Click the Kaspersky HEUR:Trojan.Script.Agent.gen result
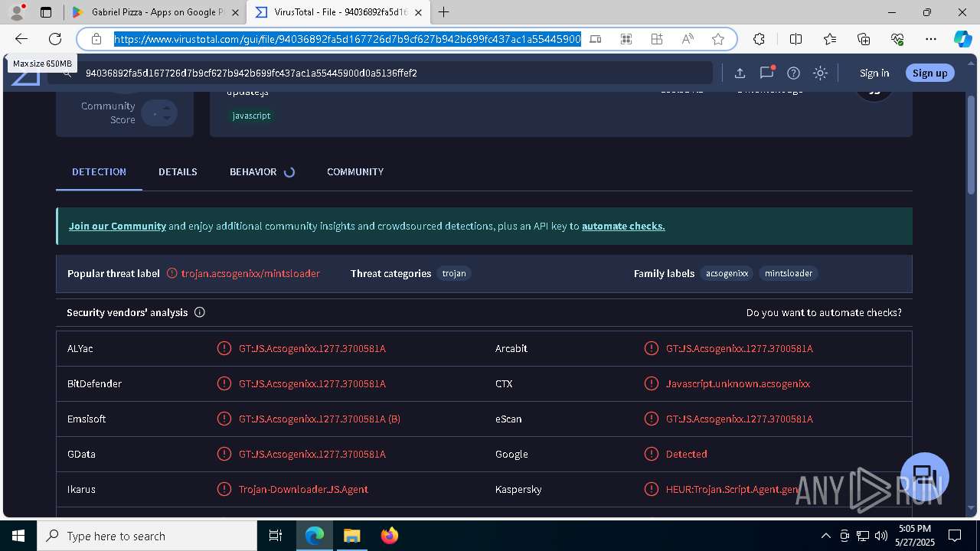 click(733, 489)
